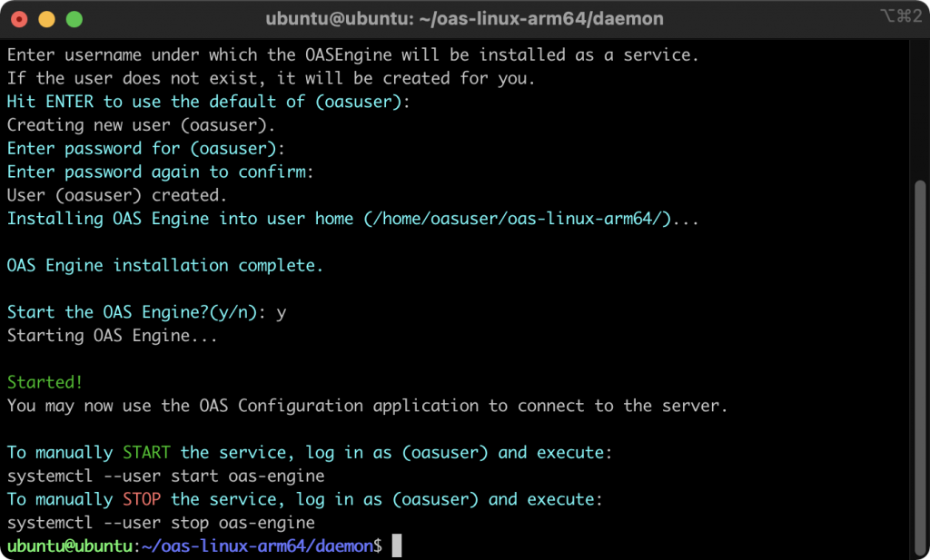This screenshot has width=930, height=560.
Task: Click the "systemctl --user start oas-engine" command
Action: coord(165,476)
